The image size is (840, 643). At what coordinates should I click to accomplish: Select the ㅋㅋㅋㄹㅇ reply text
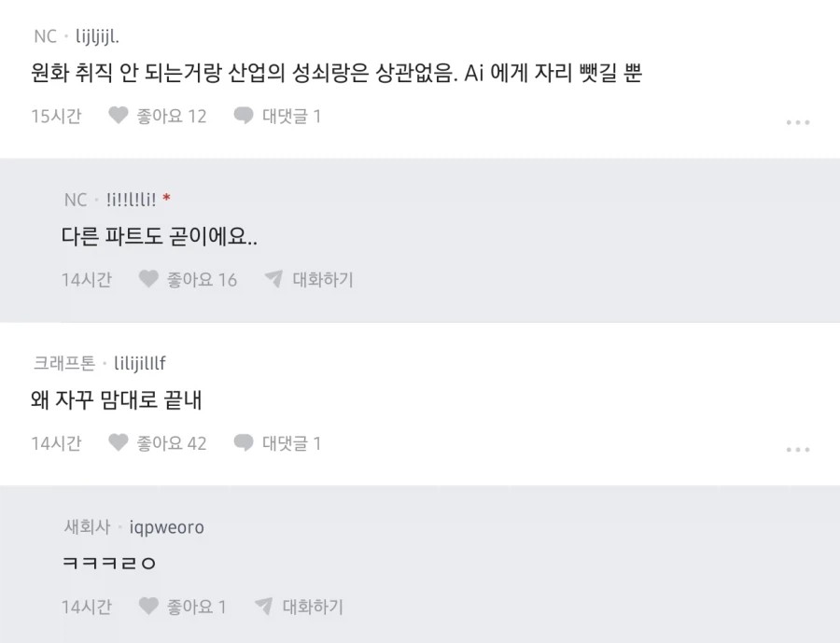[x=109, y=563]
